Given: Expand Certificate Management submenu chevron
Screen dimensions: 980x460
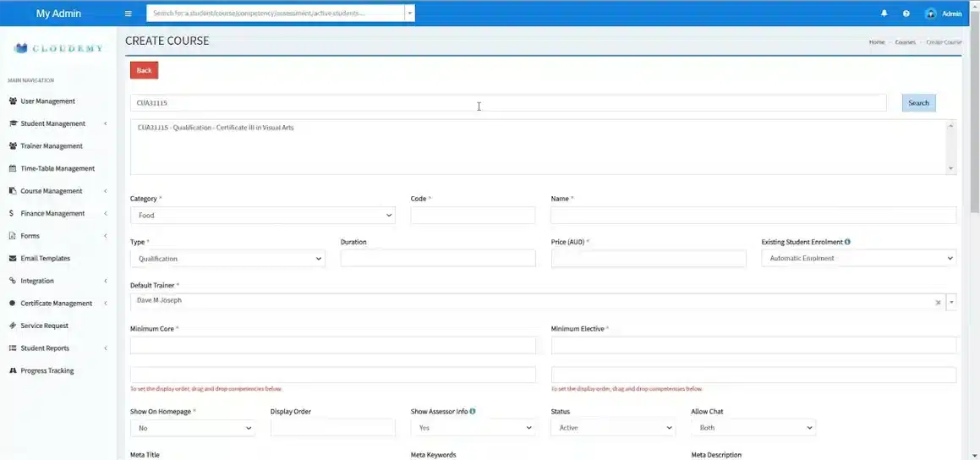Looking at the screenshot, I should pyautogui.click(x=105, y=304).
